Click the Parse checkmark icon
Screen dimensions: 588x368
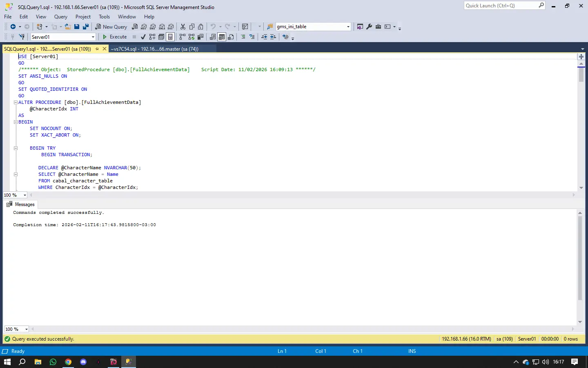143,37
